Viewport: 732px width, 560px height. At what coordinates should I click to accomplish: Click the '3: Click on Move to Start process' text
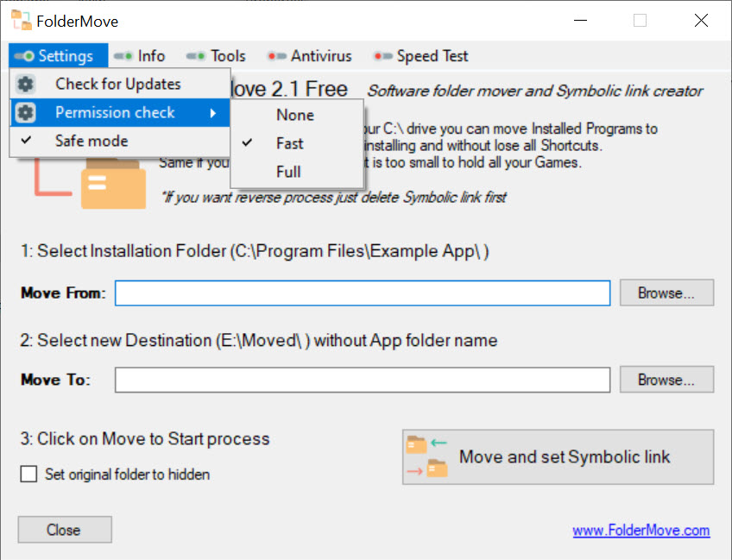point(145,439)
